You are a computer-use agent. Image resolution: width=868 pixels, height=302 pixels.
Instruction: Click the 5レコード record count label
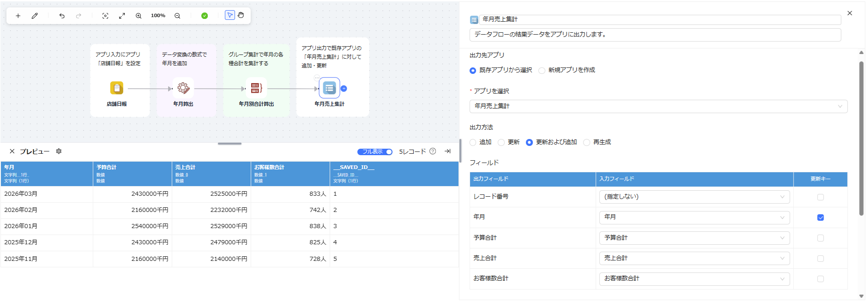coord(412,151)
